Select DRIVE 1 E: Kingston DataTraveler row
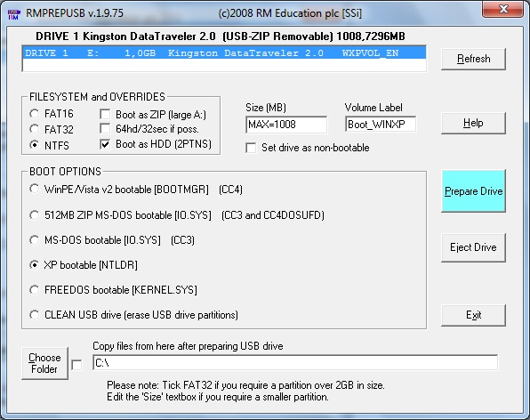The image size is (530, 420). tap(224, 53)
